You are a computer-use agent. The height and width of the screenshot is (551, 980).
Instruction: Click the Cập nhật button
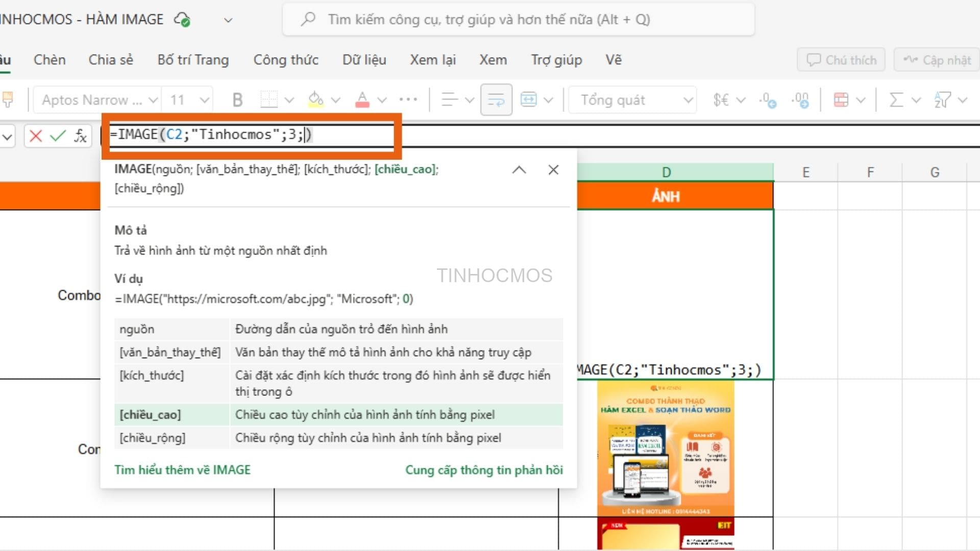[937, 60]
